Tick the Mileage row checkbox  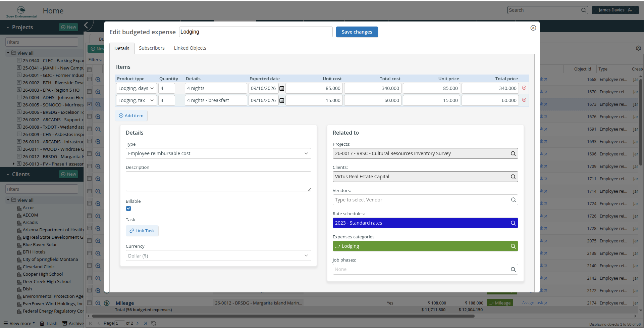pyautogui.click(x=90, y=302)
